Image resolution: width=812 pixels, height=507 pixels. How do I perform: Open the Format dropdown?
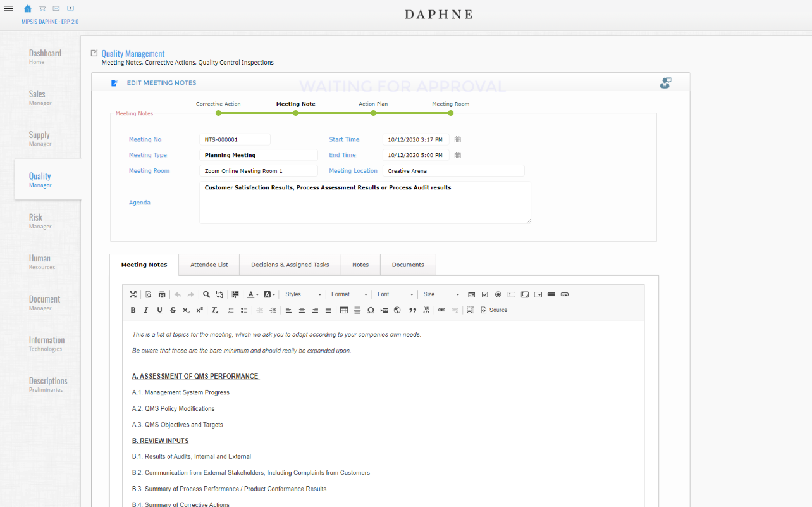[349, 294]
